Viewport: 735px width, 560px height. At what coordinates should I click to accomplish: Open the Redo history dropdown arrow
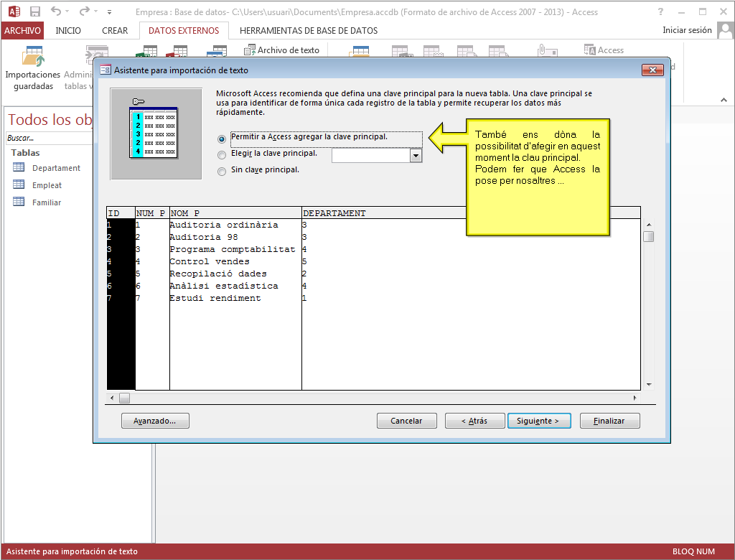(x=95, y=11)
